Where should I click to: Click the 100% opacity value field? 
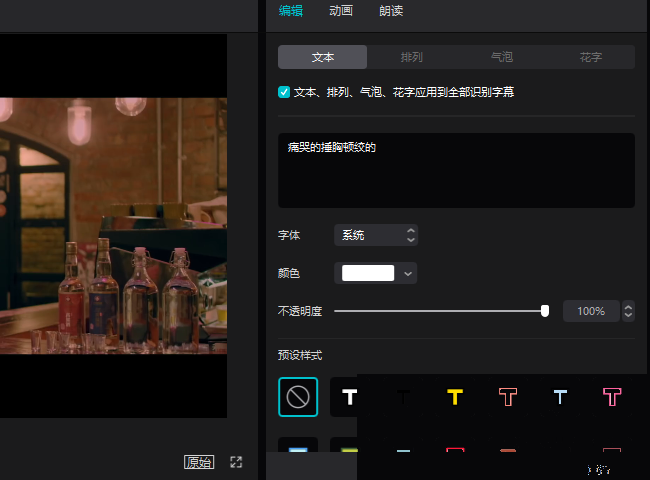591,311
